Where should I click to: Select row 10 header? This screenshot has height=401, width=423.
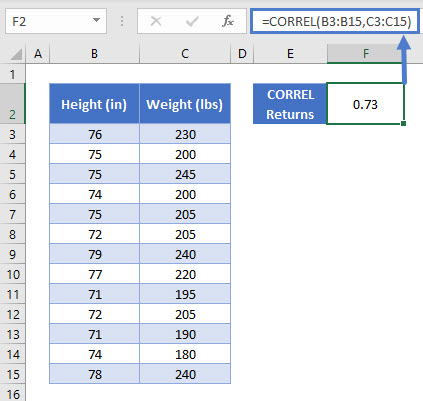coord(13,274)
